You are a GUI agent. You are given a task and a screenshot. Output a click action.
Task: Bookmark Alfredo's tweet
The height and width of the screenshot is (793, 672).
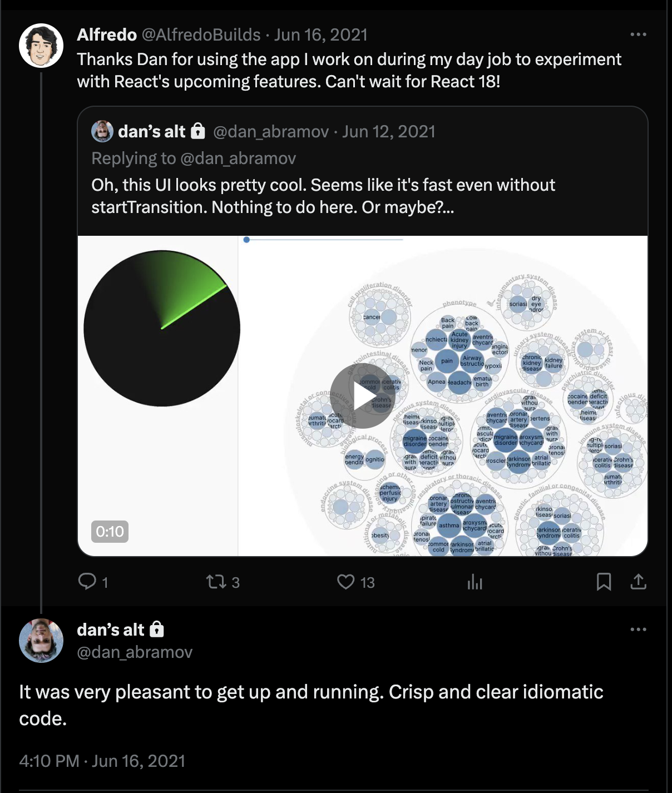(x=604, y=582)
